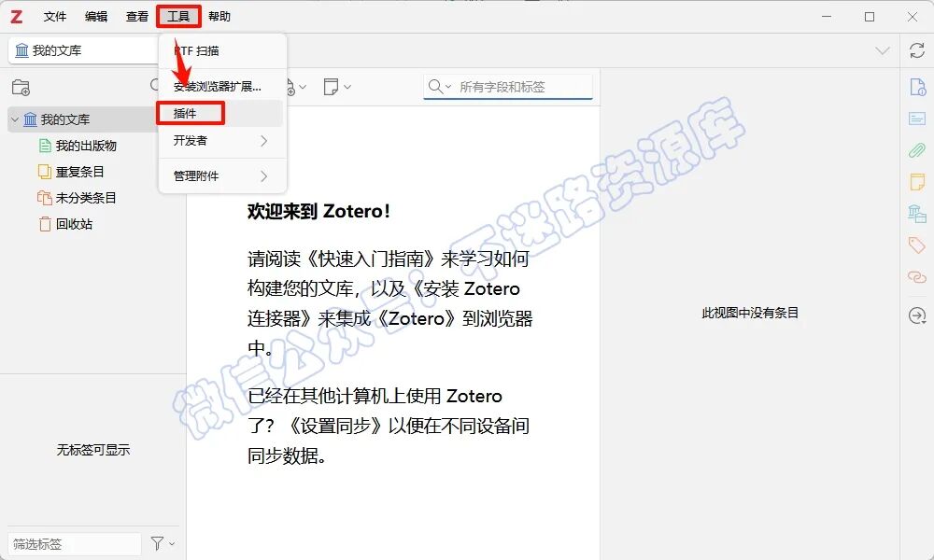Open the 帮助 menu

219,17
